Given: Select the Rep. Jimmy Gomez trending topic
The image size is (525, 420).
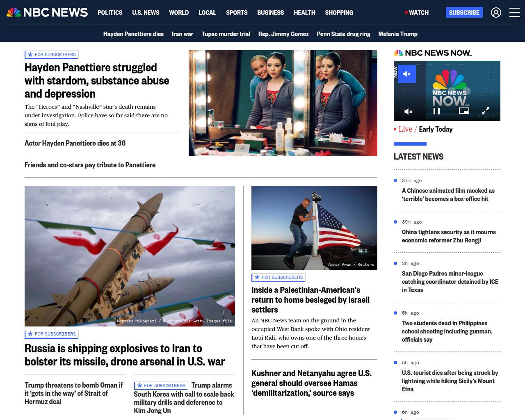Looking at the screenshot, I should tap(283, 34).
